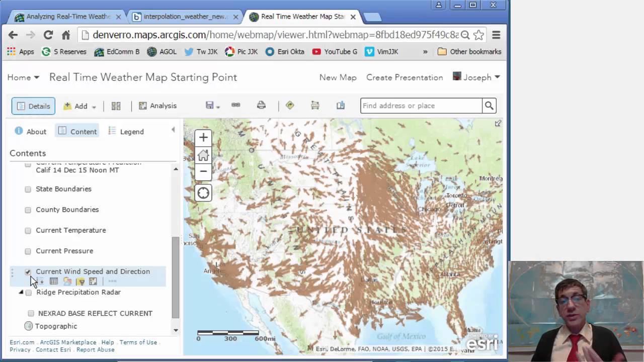Viewport: 644px width, 362px height.
Task: Share the map via link icon
Action: click(x=235, y=105)
